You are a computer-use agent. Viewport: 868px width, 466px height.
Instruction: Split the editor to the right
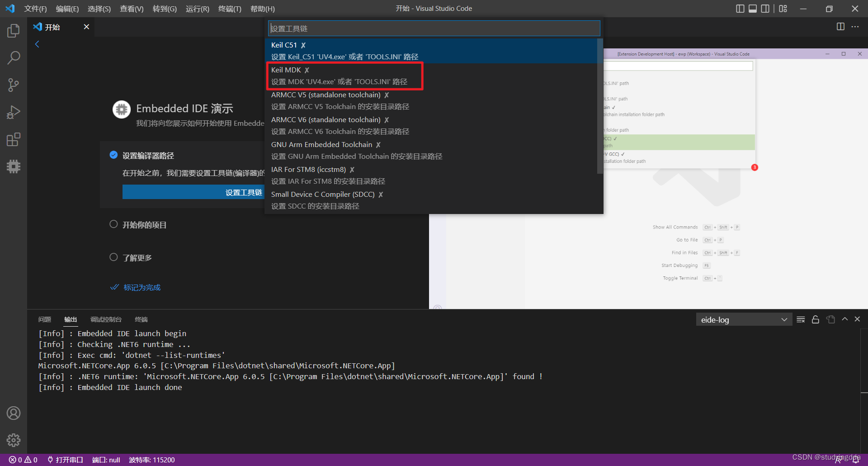click(x=840, y=27)
